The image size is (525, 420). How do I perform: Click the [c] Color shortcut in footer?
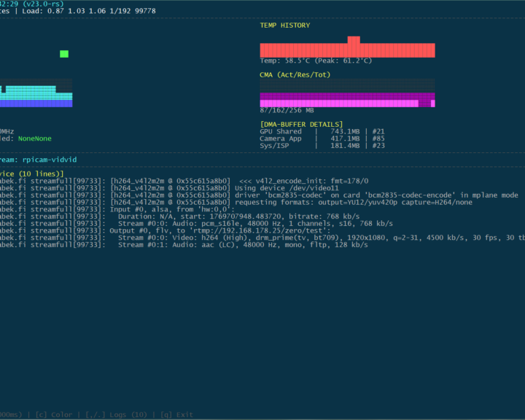(x=52, y=415)
